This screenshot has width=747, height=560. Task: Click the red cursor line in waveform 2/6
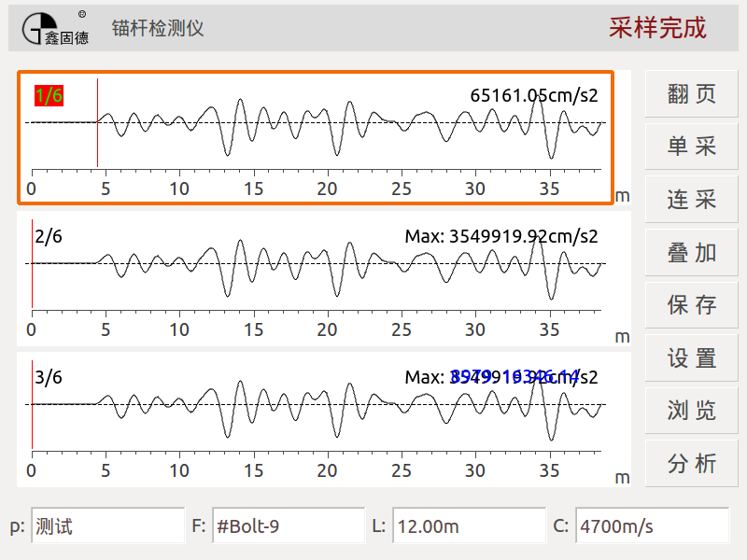32,263
